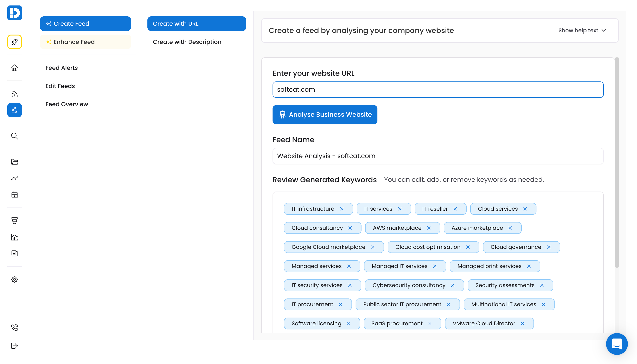Open the intercom chat bubble
The width and height of the screenshot is (637, 364).
pyautogui.click(x=617, y=344)
